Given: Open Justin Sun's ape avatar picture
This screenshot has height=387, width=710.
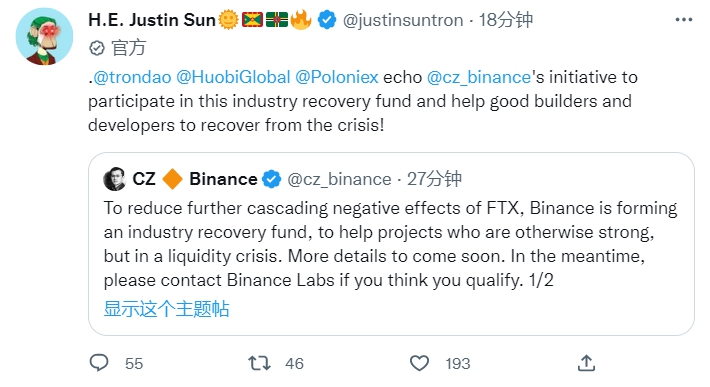Looking at the screenshot, I should tap(44, 37).
